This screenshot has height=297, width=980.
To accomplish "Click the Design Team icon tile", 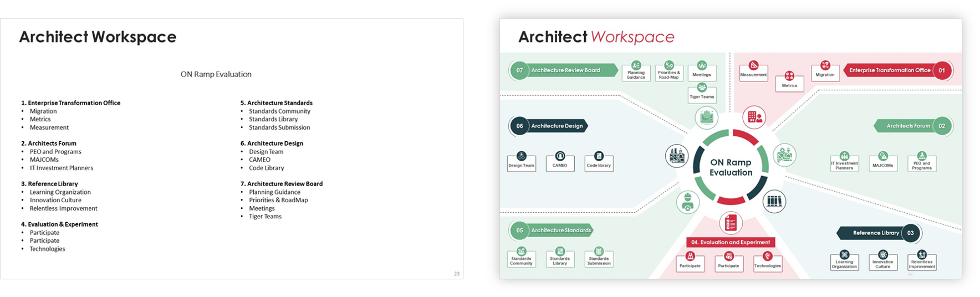I will click(521, 161).
